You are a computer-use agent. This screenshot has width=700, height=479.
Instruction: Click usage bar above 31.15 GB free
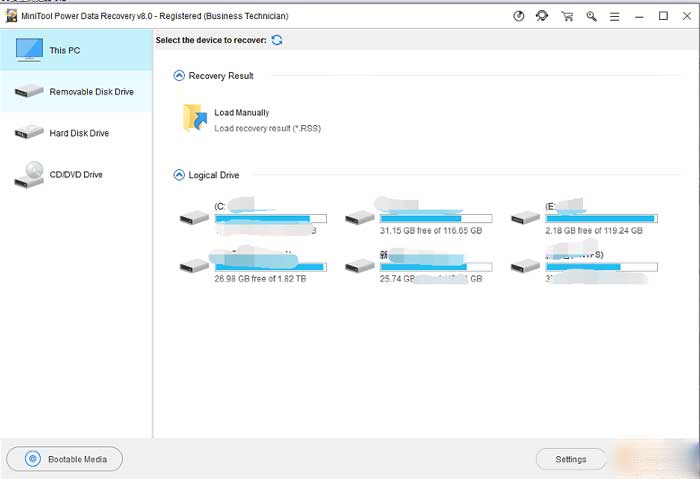pyautogui.click(x=436, y=218)
